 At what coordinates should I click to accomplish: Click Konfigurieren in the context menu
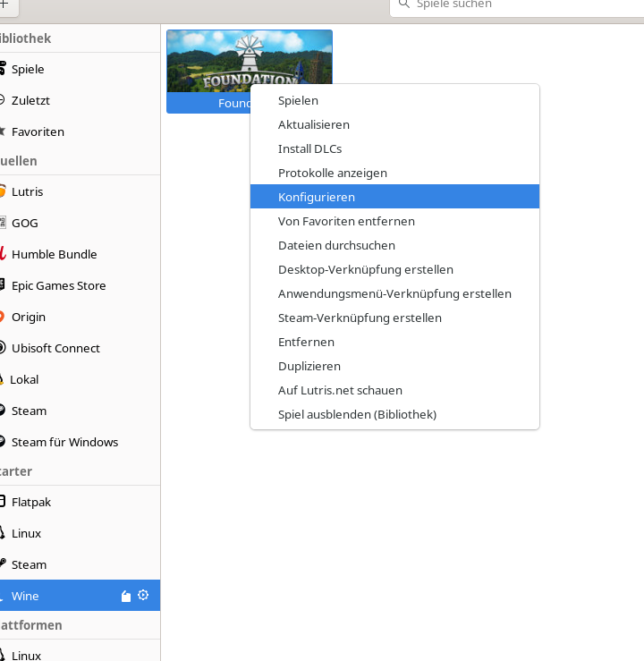click(x=394, y=197)
